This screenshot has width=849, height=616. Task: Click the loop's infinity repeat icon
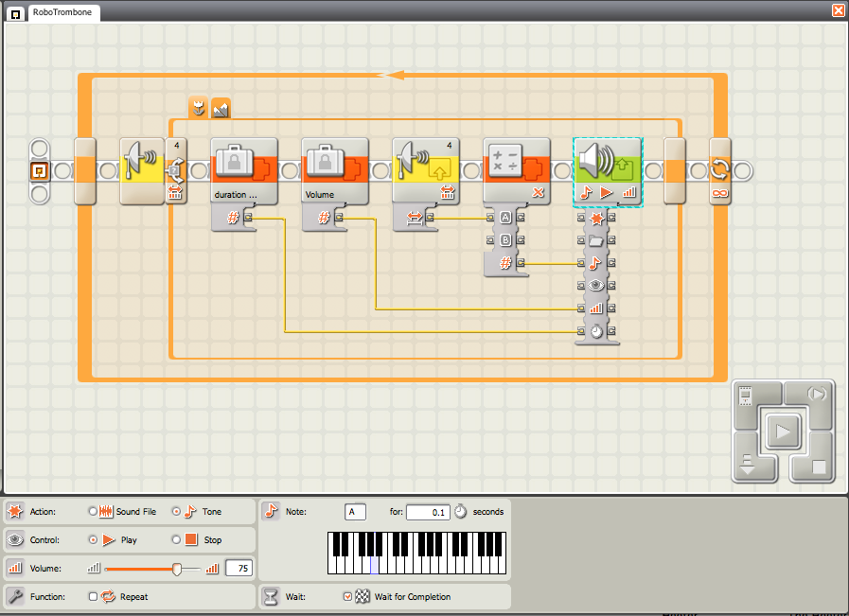coord(720,194)
